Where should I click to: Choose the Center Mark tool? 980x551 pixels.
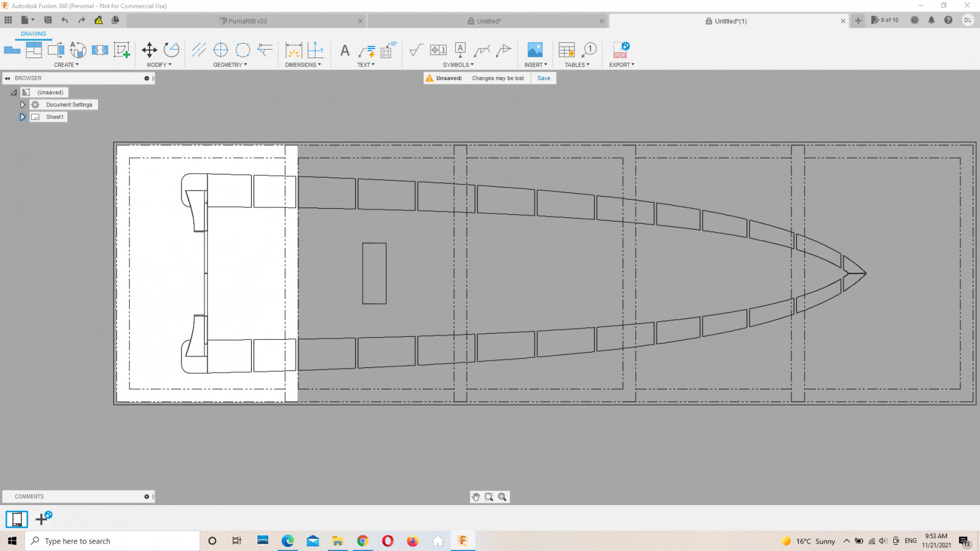221,50
